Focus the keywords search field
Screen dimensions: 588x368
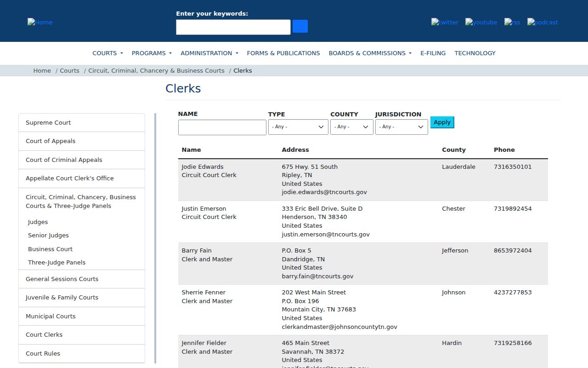(233, 27)
